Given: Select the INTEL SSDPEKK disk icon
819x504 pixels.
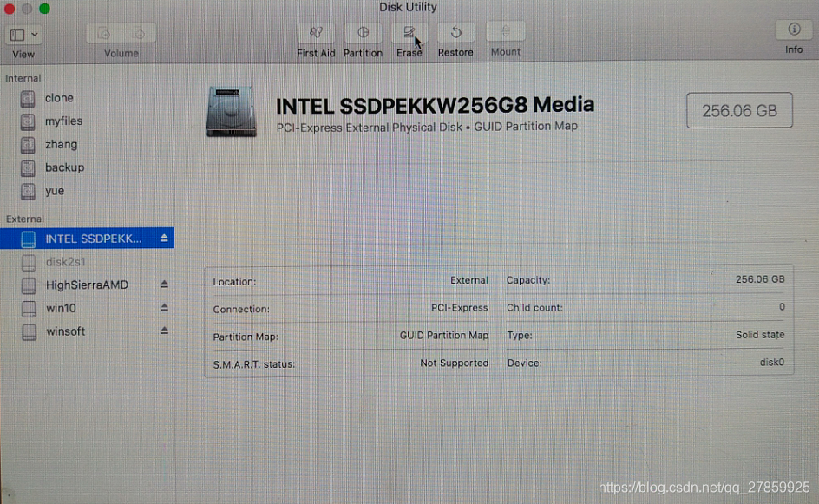Looking at the screenshot, I should 29,239.
